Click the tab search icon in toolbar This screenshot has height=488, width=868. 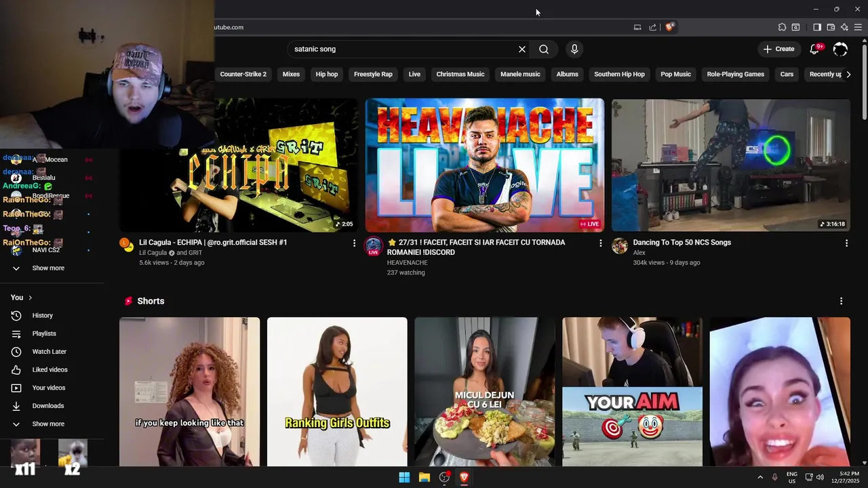796,27
